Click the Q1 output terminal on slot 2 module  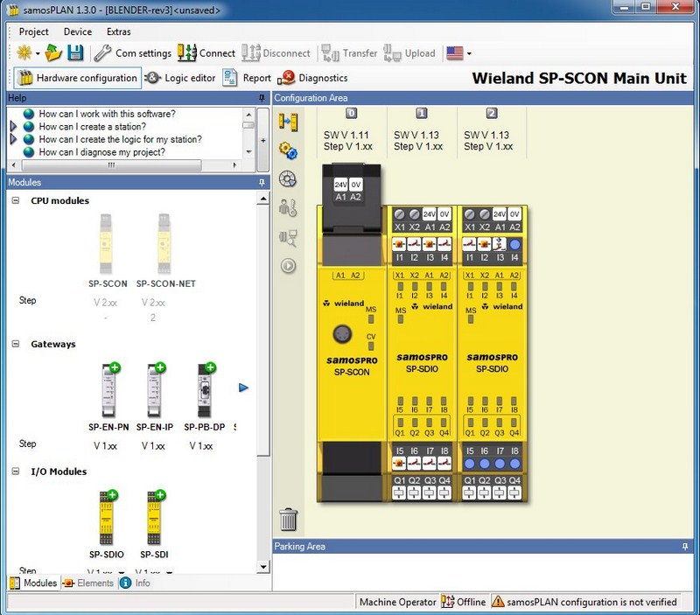point(469,493)
